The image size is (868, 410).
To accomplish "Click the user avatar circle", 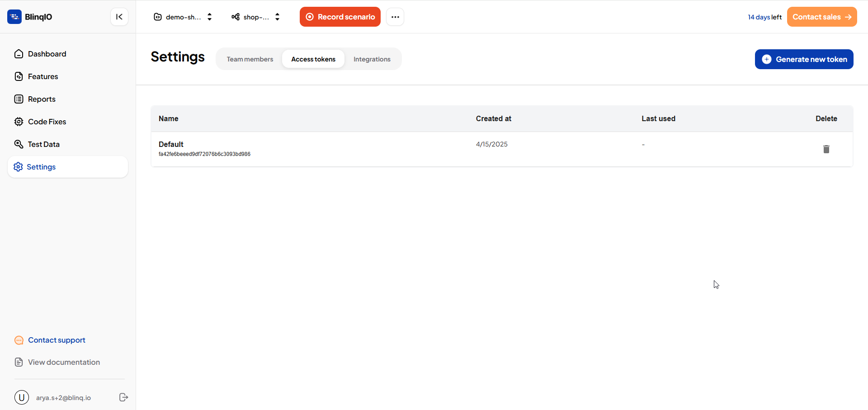I will [22, 397].
